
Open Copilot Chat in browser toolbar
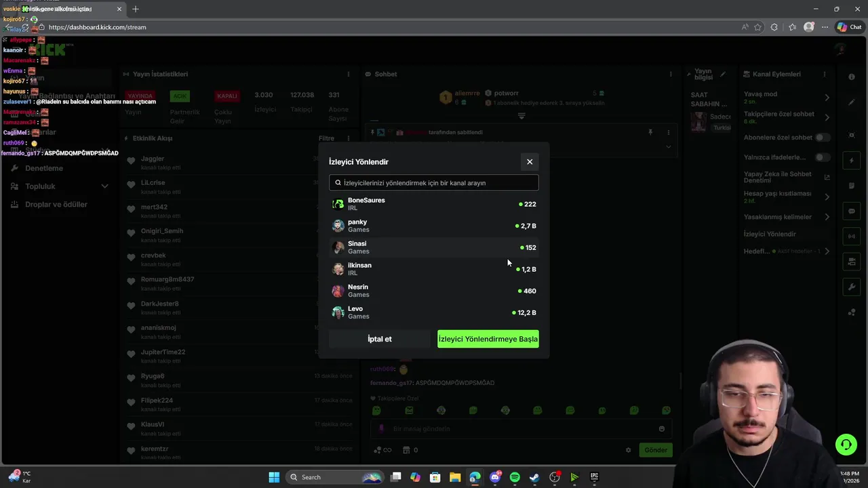(850, 27)
